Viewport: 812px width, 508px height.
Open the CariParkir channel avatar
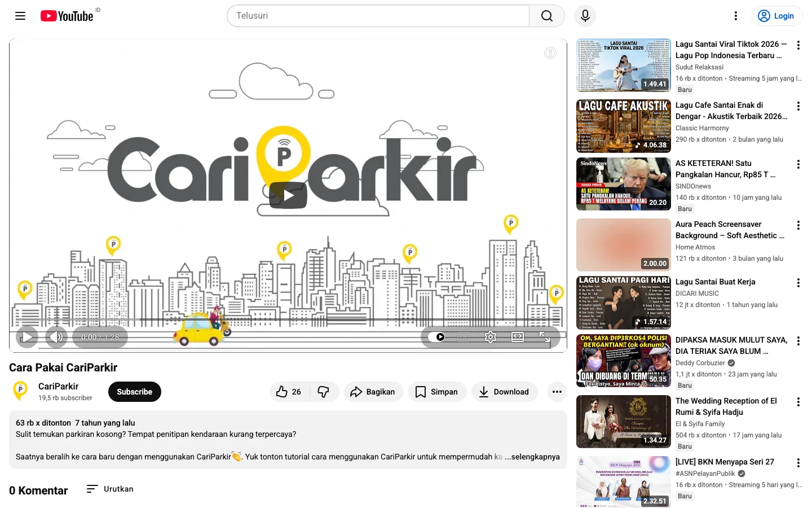coord(20,391)
